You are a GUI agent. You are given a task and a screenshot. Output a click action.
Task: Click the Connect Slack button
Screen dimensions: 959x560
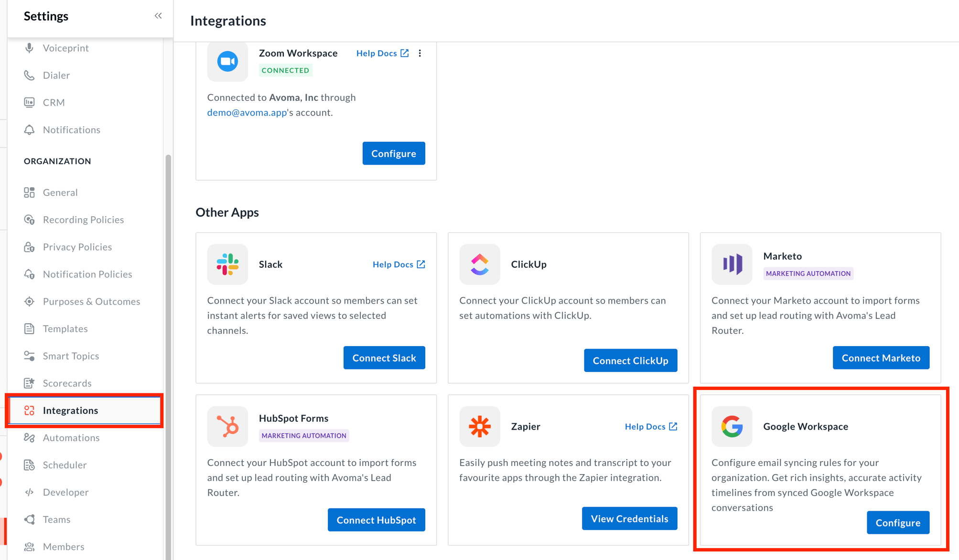[x=384, y=357]
